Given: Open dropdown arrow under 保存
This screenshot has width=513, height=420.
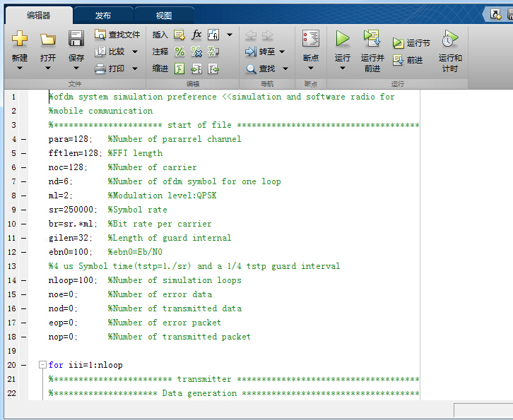Looking at the screenshot, I should coord(76,68).
